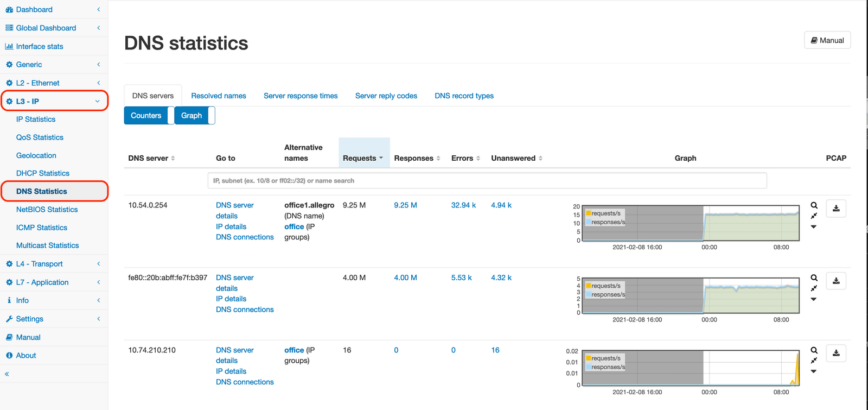
Task: Click the Interface stats bar-chart icon
Action: pos(9,47)
